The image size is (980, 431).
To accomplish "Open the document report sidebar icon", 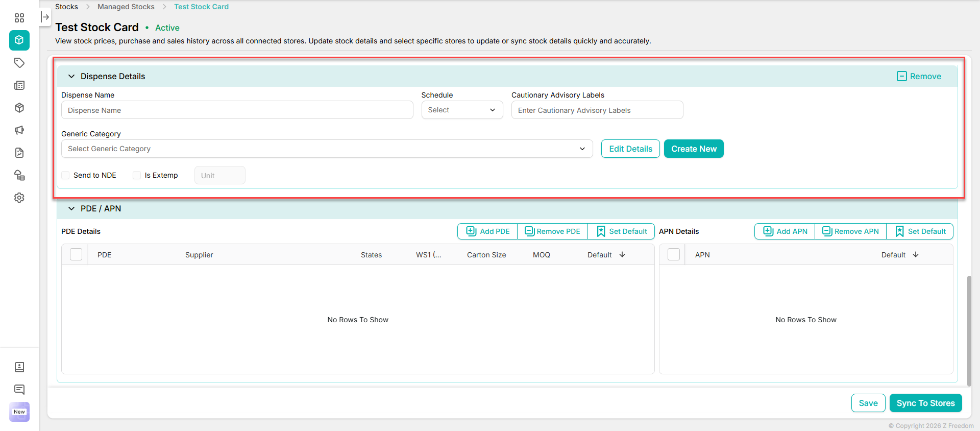I will [19, 153].
